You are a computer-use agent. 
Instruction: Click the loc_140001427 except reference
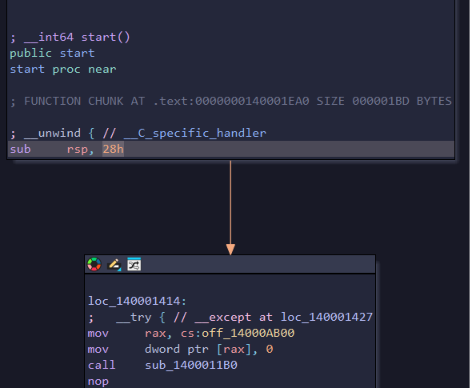tap(327, 317)
